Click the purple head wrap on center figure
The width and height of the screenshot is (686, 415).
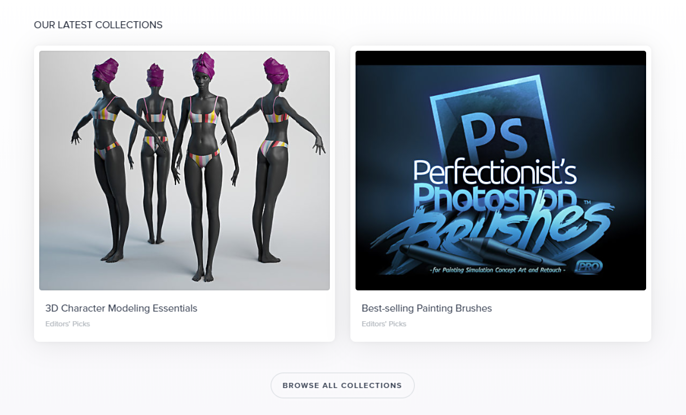203,66
